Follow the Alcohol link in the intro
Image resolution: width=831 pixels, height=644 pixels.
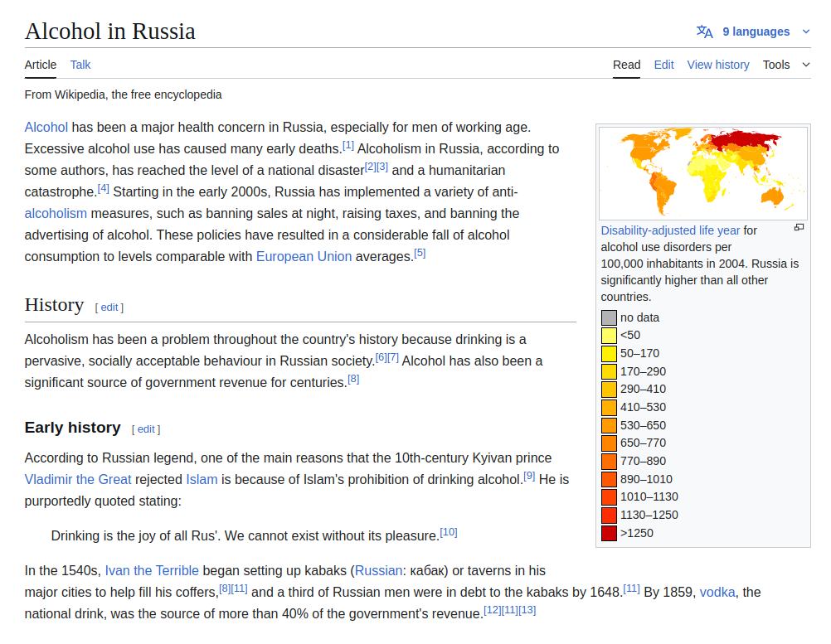point(46,127)
